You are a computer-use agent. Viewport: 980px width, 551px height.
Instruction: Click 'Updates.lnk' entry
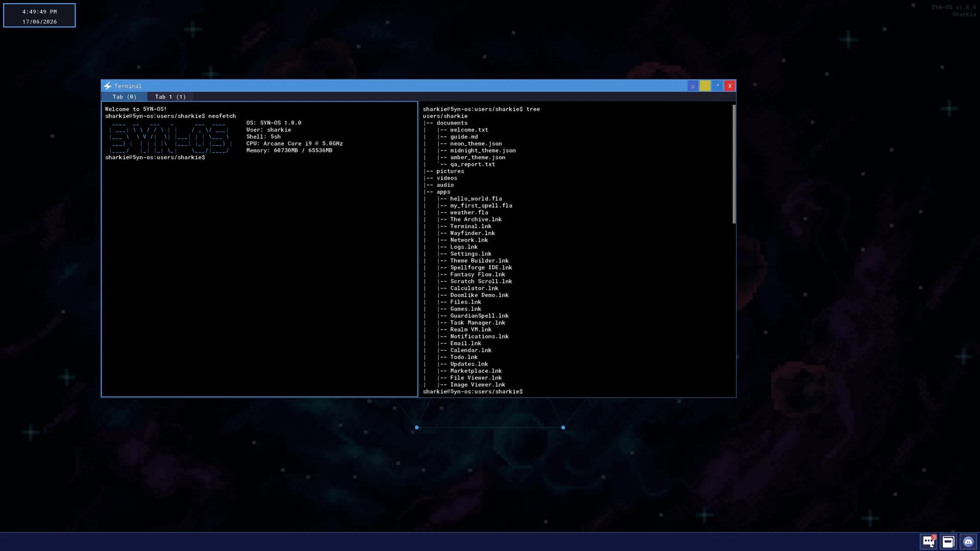pos(469,364)
